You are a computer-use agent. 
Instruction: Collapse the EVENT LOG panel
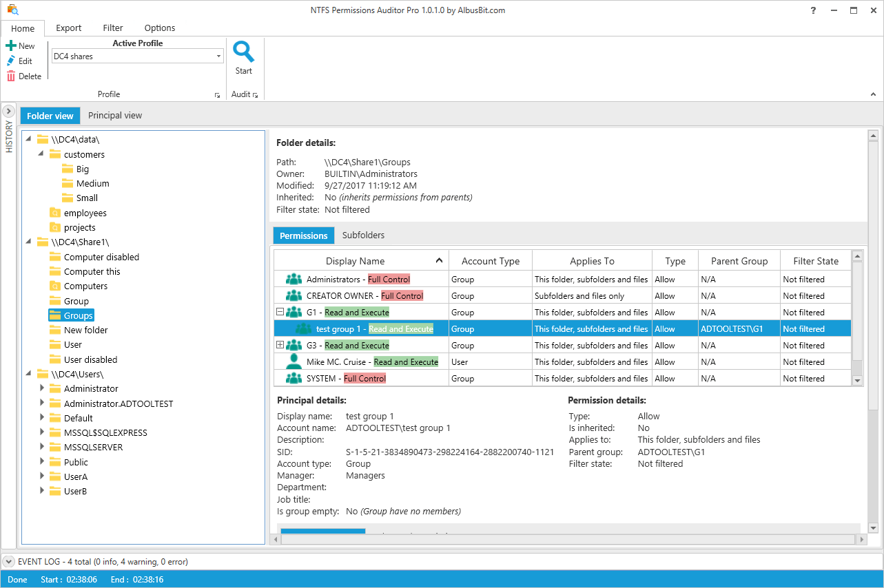point(10,561)
